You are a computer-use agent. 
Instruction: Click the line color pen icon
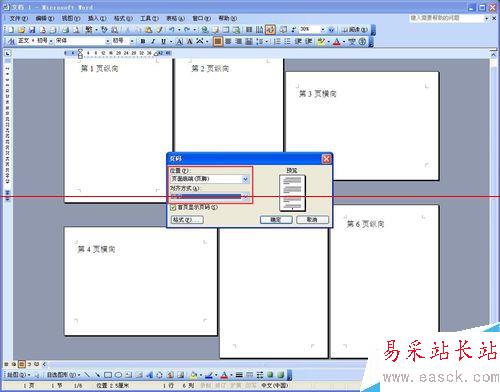[x=209, y=375]
